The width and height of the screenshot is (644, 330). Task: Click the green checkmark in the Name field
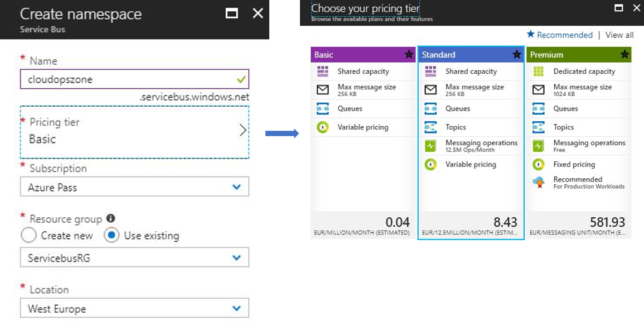[x=241, y=79]
